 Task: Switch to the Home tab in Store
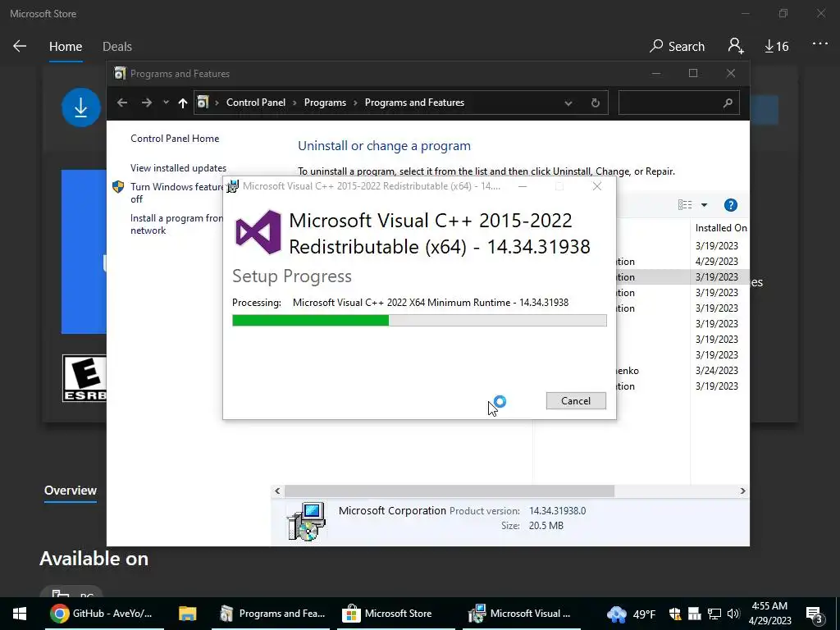(66, 47)
